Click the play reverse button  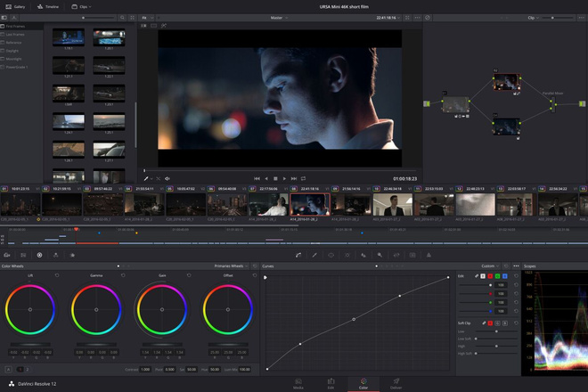click(x=266, y=178)
